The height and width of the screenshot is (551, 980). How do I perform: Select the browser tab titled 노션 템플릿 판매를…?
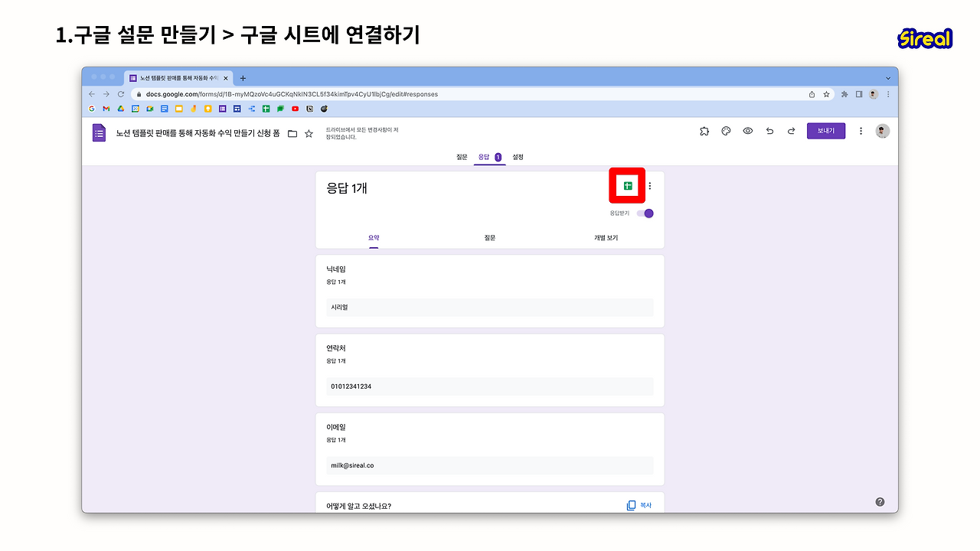click(178, 78)
